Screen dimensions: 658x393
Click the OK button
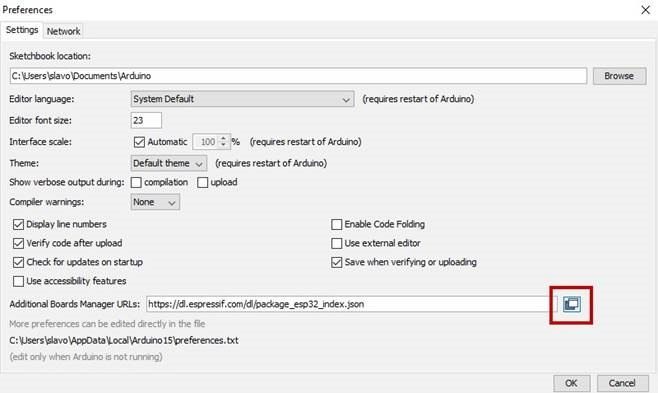click(571, 383)
